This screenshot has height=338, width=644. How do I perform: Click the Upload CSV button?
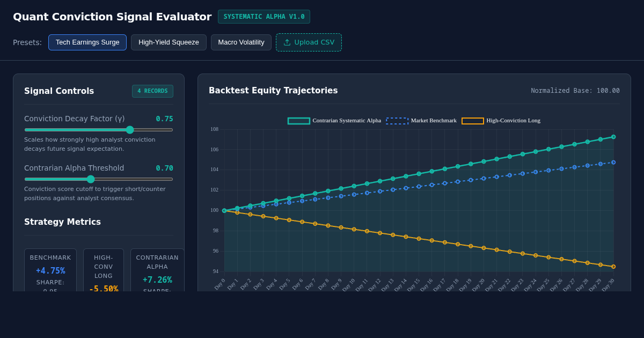coord(309,42)
